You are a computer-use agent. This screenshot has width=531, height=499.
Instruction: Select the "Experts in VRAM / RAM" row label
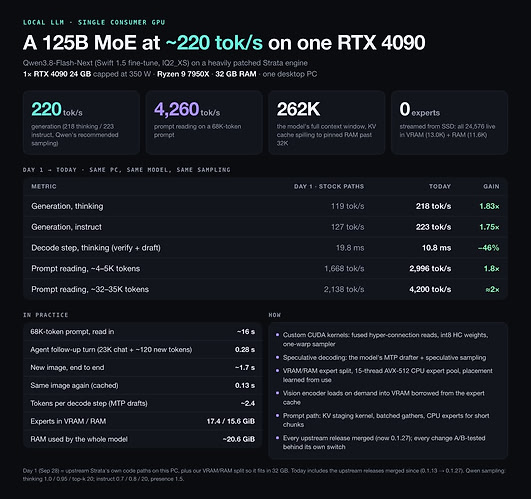[x=68, y=421]
